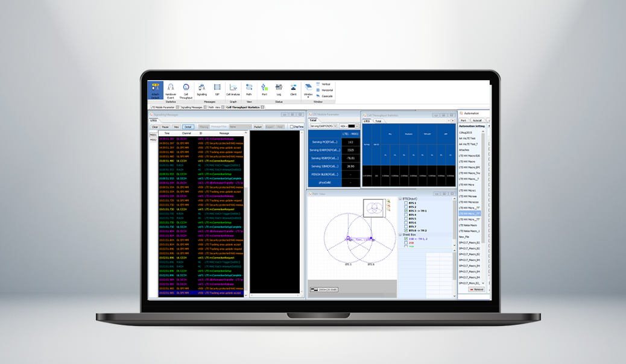The height and width of the screenshot is (364, 626).
Task: Select the Attach Detach statistics icon
Action: (156, 90)
